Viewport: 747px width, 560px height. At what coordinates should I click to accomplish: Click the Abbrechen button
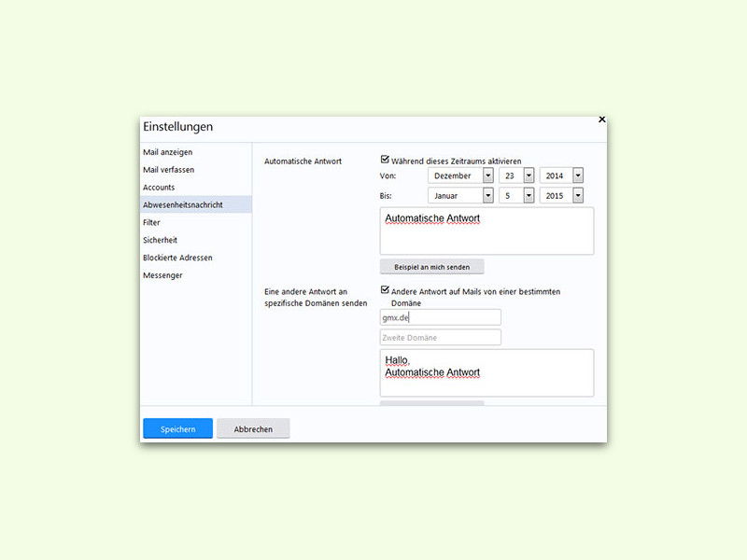[253, 428]
